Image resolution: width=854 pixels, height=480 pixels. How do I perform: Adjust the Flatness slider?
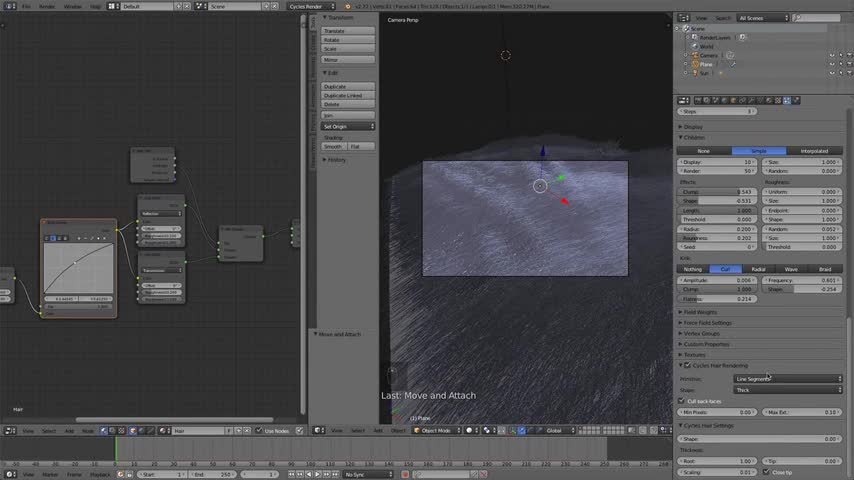click(717, 299)
